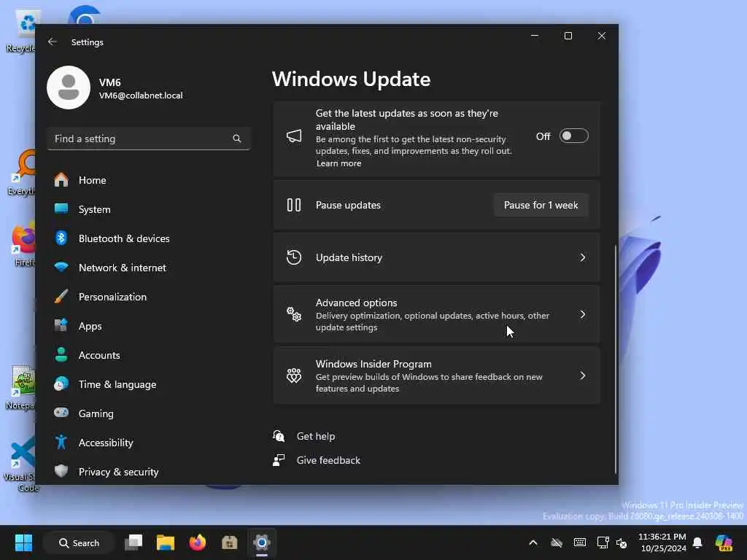Click the Time & language clock icon

tap(61, 384)
